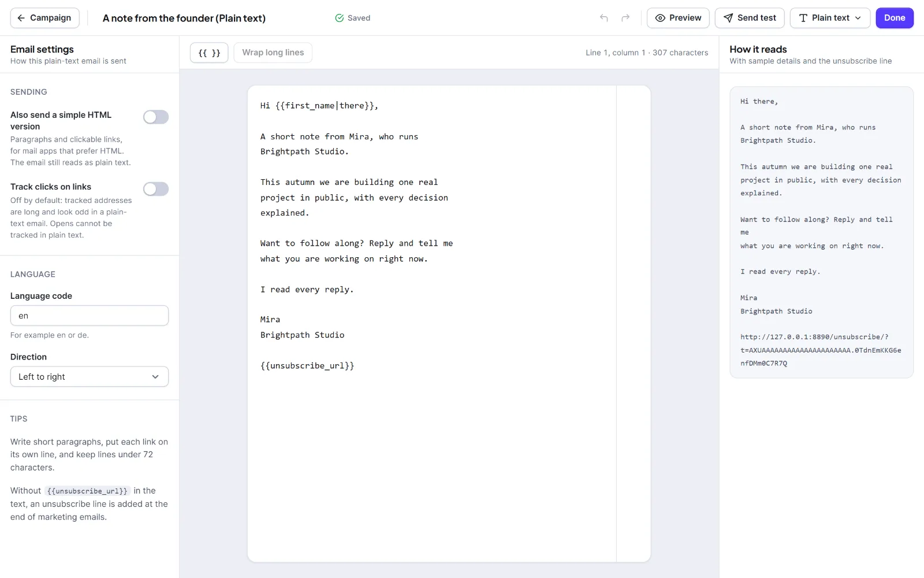
Task: Click the Done button
Action: 895,18
